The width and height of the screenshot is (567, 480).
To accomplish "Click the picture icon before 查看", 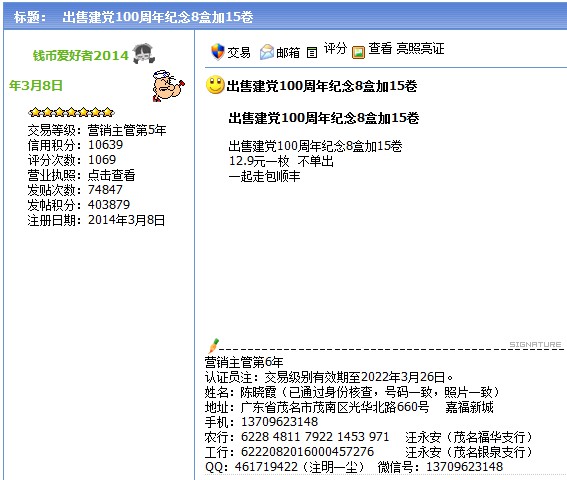I will click(358, 52).
